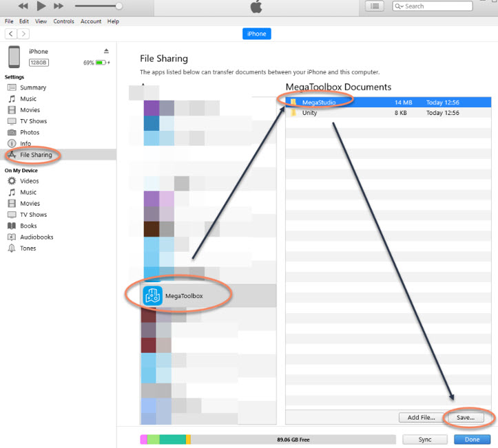
Task: Open the Controls menu
Action: 63,21
